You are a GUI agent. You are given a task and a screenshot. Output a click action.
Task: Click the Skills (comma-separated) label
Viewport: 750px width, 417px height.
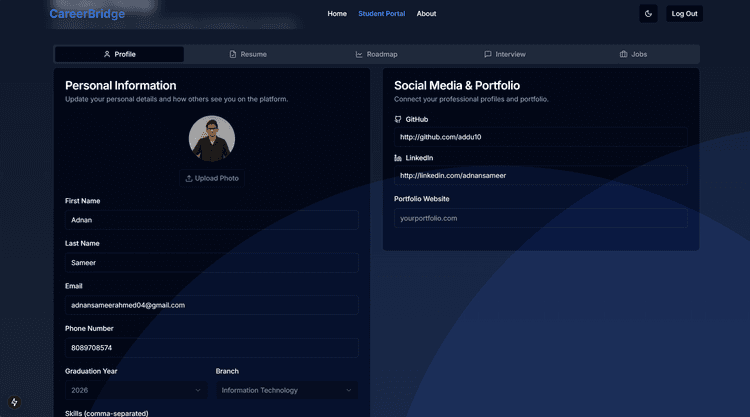[x=107, y=413]
